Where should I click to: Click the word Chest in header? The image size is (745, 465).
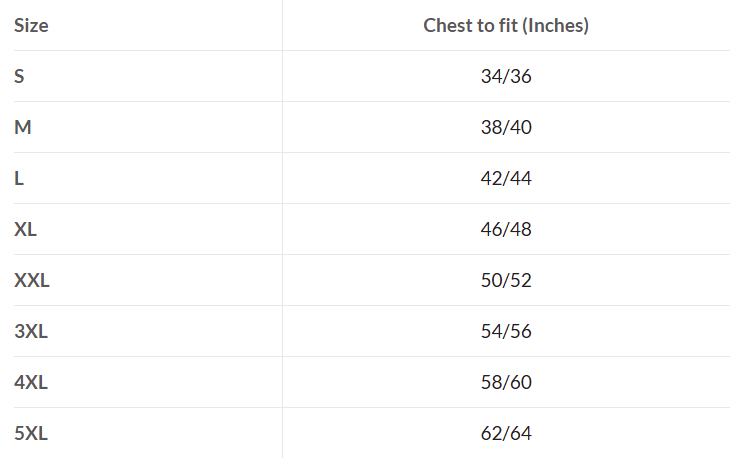[x=445, y=25]
